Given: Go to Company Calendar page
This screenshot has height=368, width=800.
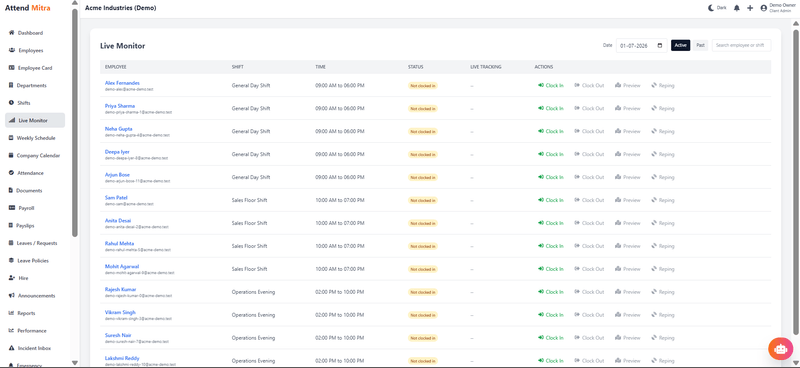Looking at the screenshot, I should pos(34,156).
